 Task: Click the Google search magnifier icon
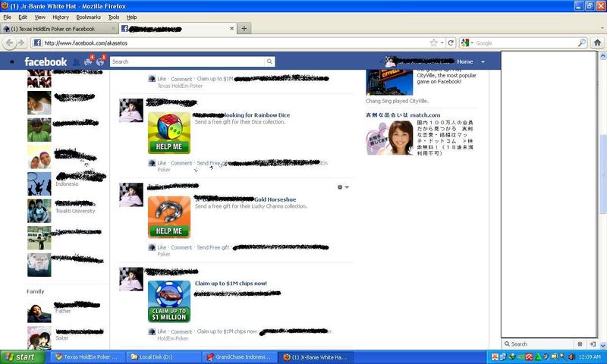click(582, 43)
